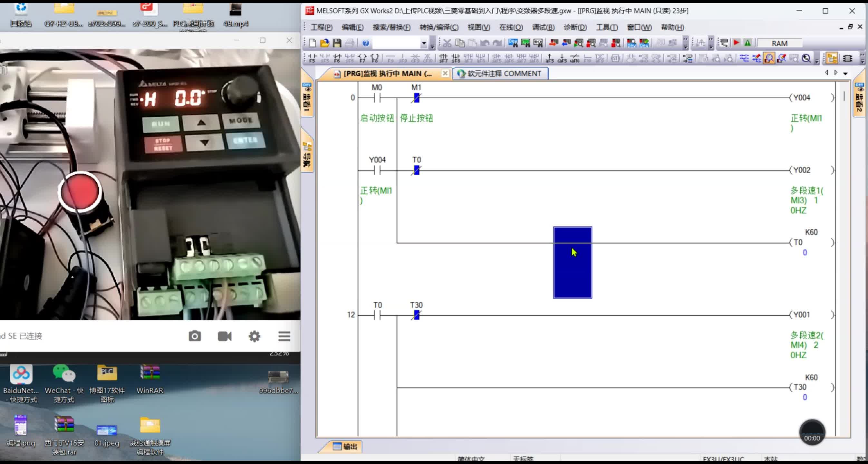Select the [PRG]监视 执行中 MAIN tab
The width and height of the screenshot is (868, 464).
tap(388, 73)
